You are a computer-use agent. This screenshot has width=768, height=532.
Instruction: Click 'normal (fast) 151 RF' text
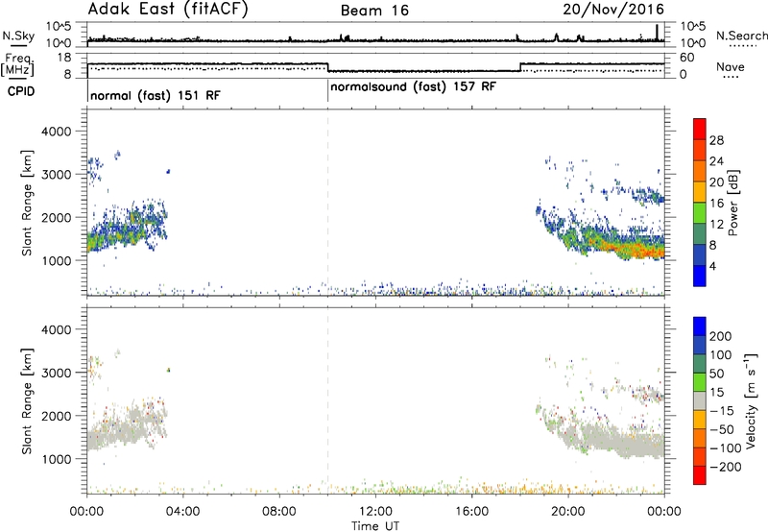156,95
